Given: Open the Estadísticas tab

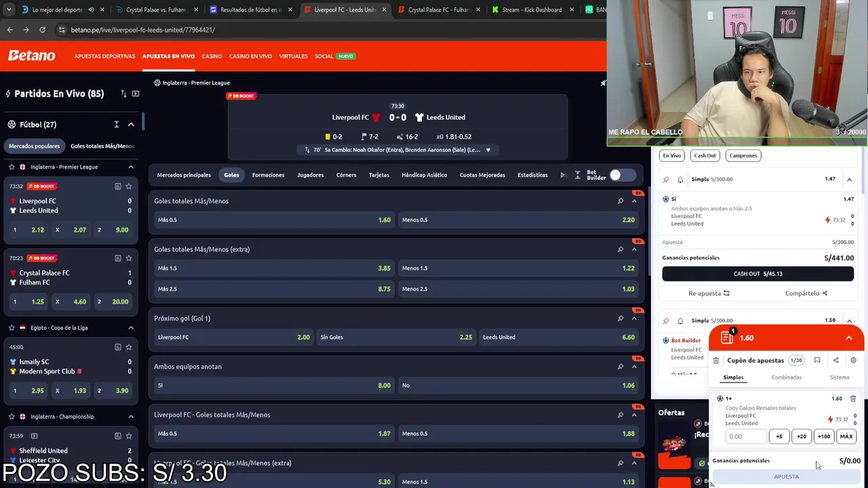Looking at the screenshot, I should pos(532,175).
